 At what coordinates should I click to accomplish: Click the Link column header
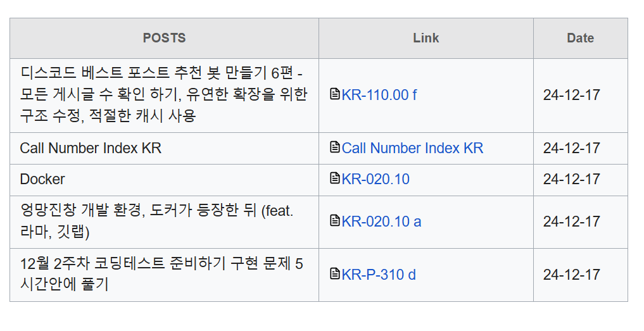[x=426, y=38]
